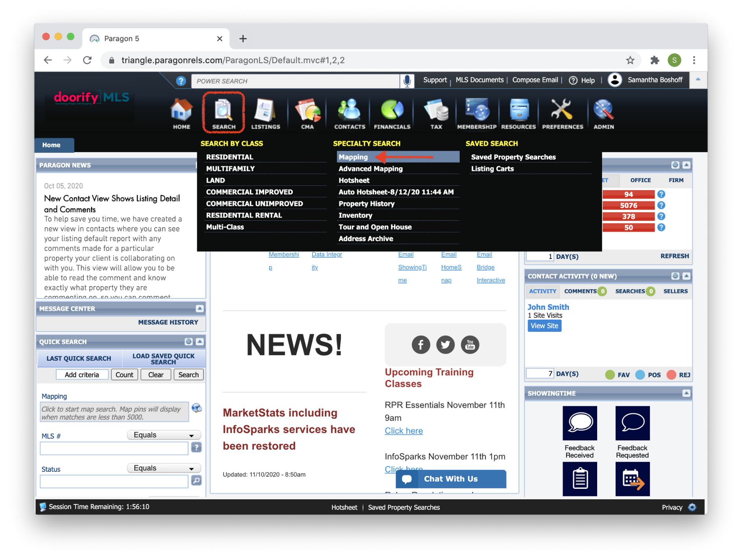Click the settings gear in the bottom status bar
The image size is (742, 560).
pyautogui.click(x=692, y=507)
